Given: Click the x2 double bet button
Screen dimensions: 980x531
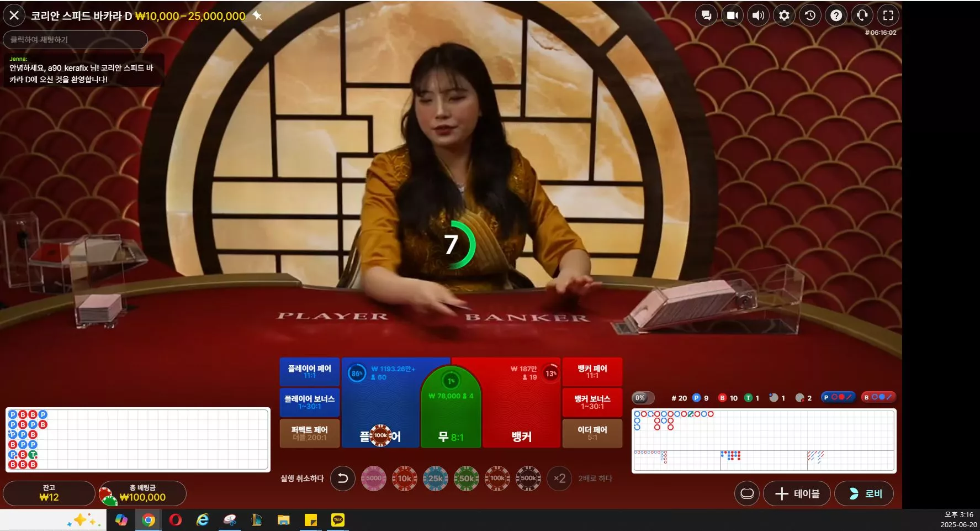Looking at the screenshot, I should (559, 479).
